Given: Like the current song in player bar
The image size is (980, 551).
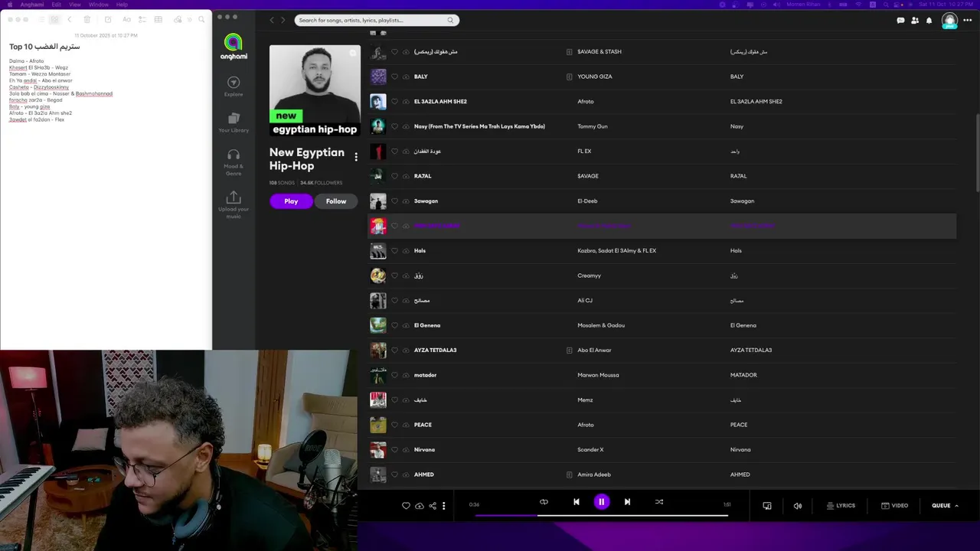Looking at the screenshot, I should coord(406,506).
